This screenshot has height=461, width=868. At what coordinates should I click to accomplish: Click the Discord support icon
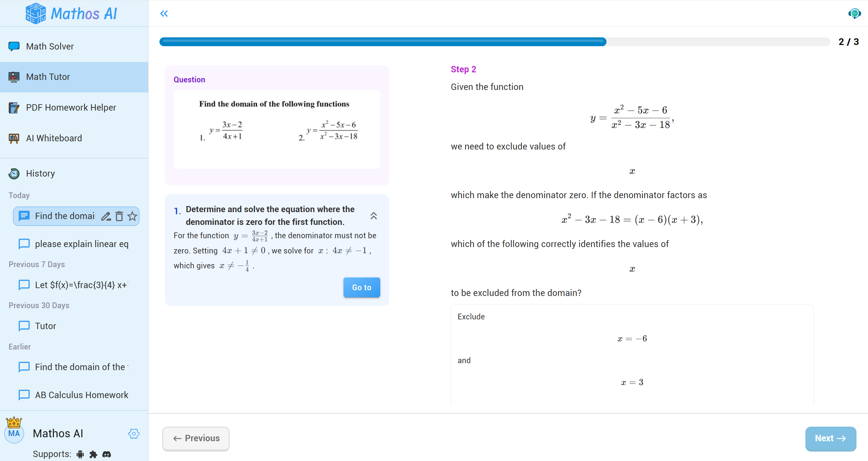pyautogui.click(x=107, y=454)
